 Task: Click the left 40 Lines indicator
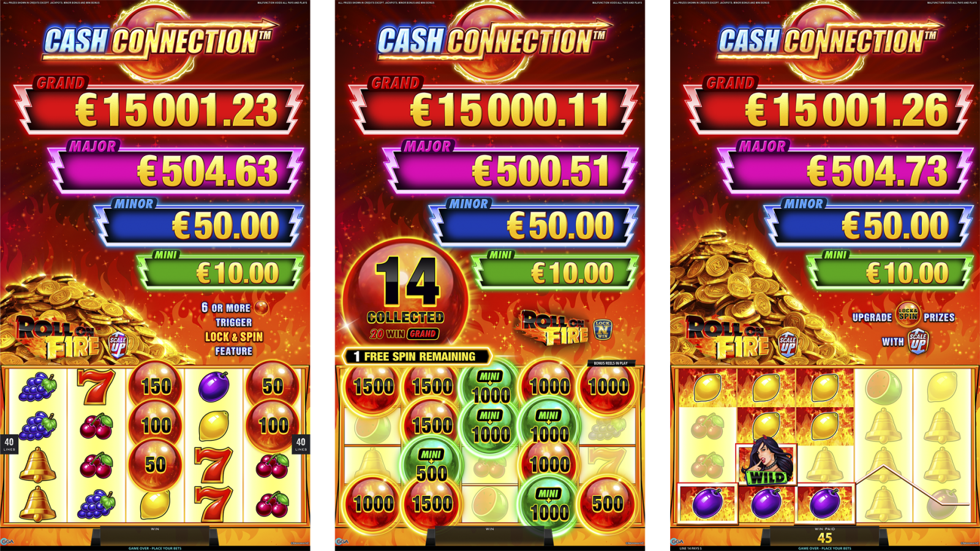9,444
